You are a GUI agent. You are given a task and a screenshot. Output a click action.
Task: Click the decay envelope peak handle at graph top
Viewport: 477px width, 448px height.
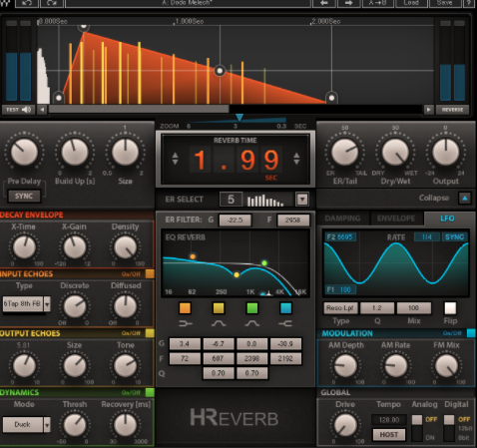tap(84, 27)
